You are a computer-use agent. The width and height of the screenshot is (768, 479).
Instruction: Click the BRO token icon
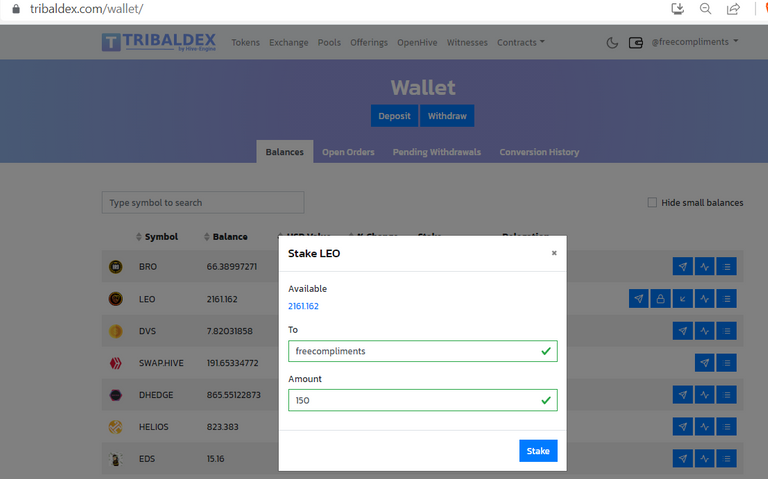coord(116,267)
